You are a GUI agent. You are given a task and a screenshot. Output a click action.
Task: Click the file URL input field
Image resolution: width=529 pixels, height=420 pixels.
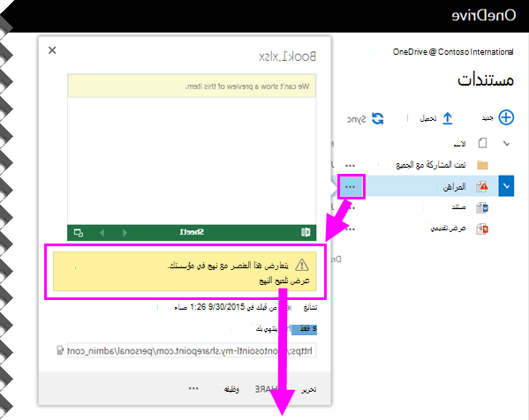point(192,350)
